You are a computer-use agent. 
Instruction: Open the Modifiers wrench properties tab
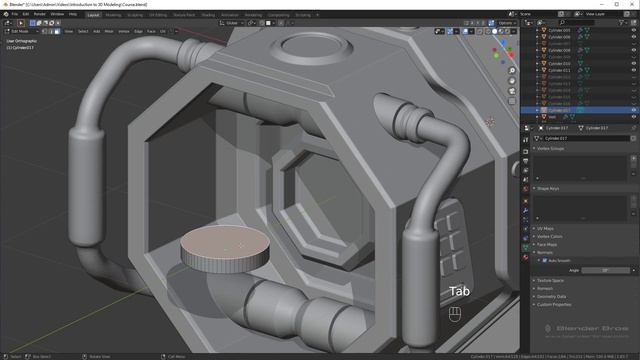(x=526, y=210)
